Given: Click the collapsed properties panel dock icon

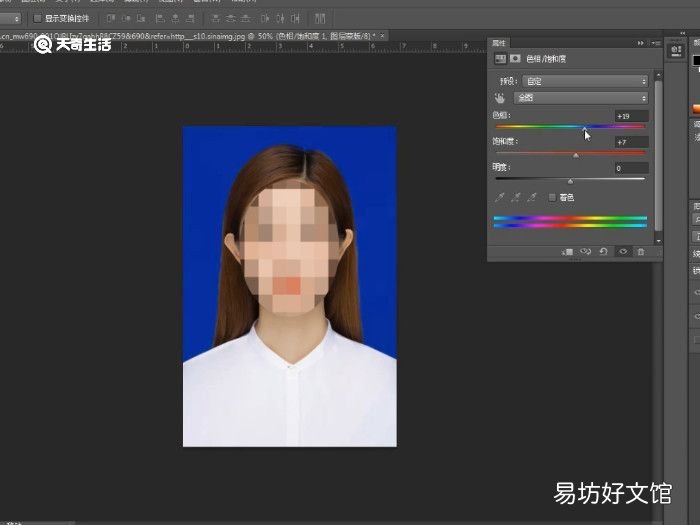Looking at the screenshot, I should click(675, 51).
